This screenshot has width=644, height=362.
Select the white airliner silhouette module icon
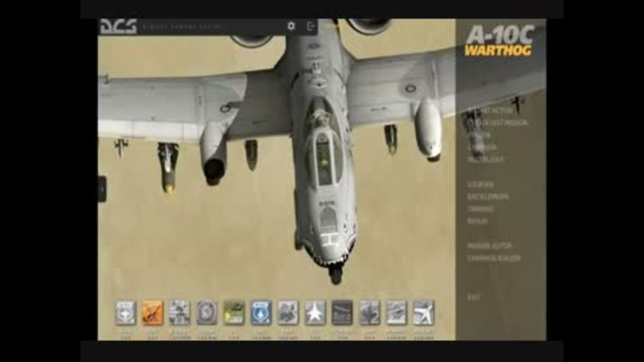coord(423,313)
